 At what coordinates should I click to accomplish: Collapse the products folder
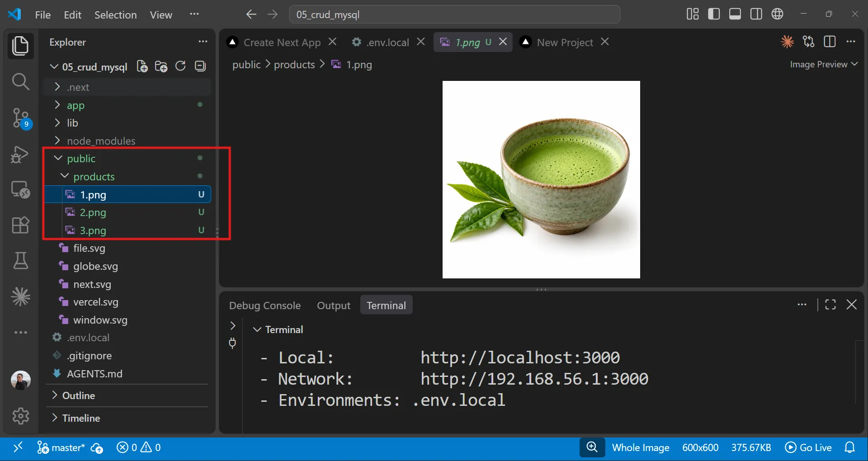(x=127, y=177)
